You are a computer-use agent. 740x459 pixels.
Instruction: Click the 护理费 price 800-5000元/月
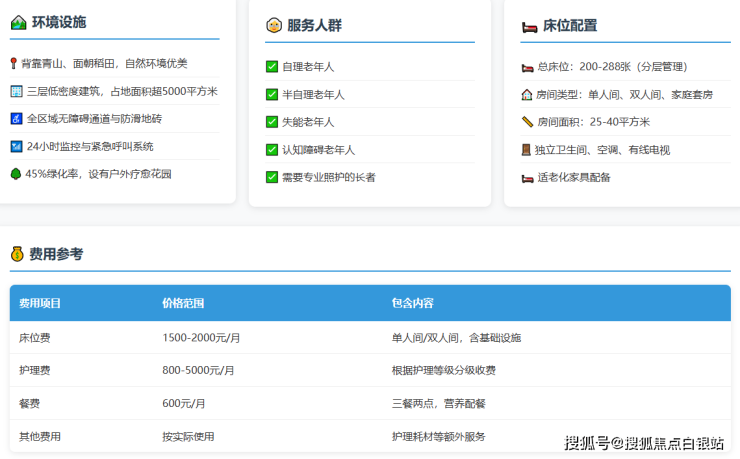coord(198,370)
